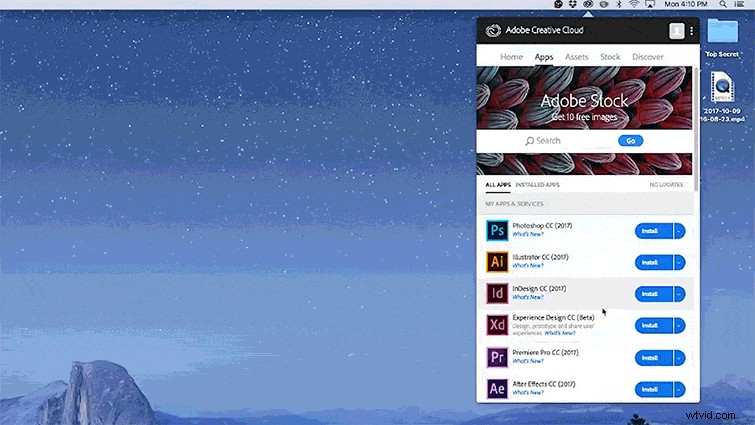This screenshot has width=755, height=425.
Task: Open the Stock tab
Action: click(610, 57)
